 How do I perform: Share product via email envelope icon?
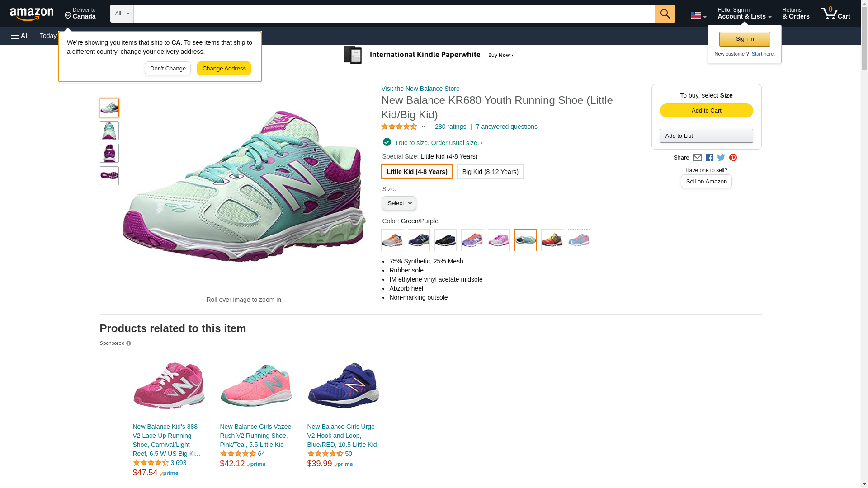[697, 158]
